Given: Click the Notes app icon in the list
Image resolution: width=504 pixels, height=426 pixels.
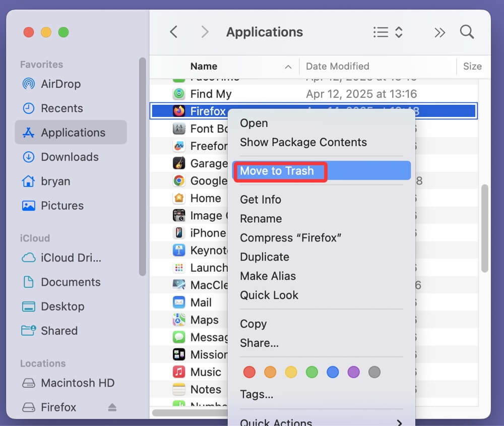Looking at the screenshot, I should pyautogui.click(x=179, y=389).
